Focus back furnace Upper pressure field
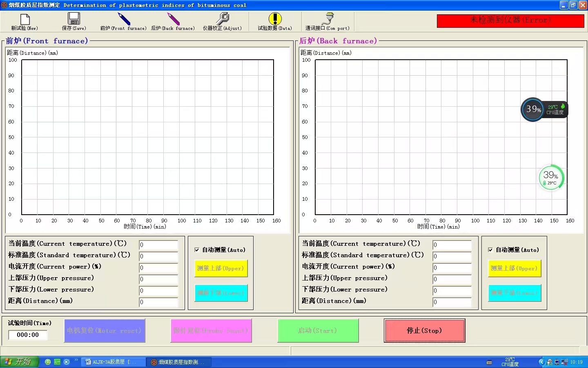588x368 pixels. [452, 279]
